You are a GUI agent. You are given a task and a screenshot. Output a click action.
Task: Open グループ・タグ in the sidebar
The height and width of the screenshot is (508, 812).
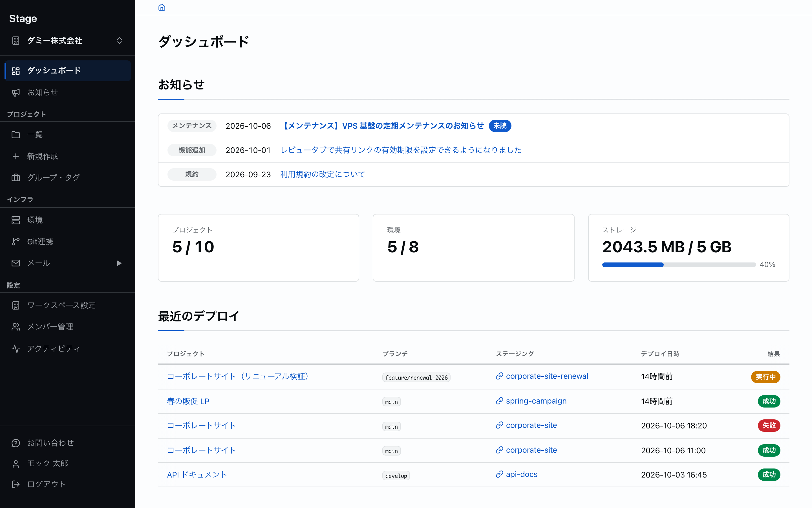[x=67, y=178]
